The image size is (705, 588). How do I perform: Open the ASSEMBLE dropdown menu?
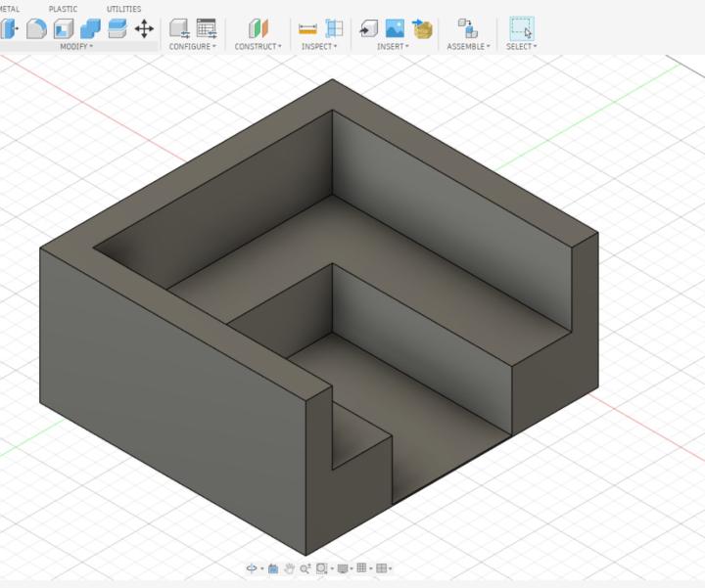tap(468, 46)
